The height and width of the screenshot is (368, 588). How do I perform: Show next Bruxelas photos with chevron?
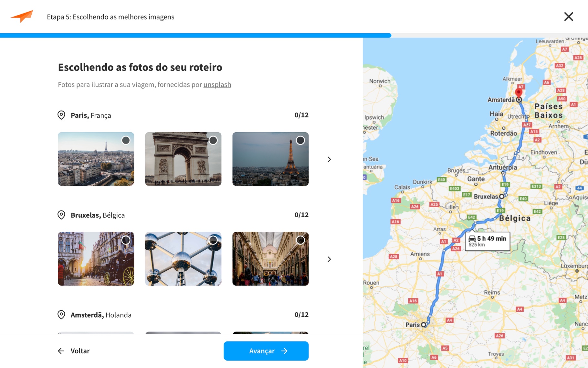point(329,259)
